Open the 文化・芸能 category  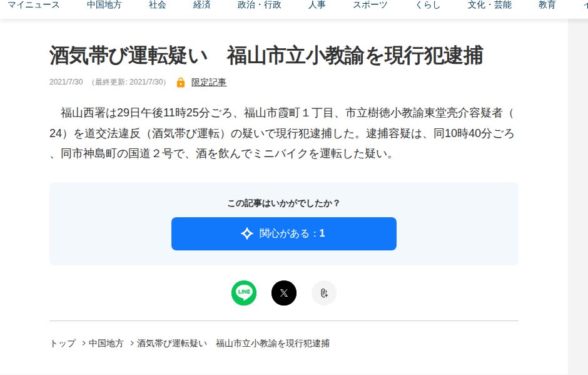[489, 5]
